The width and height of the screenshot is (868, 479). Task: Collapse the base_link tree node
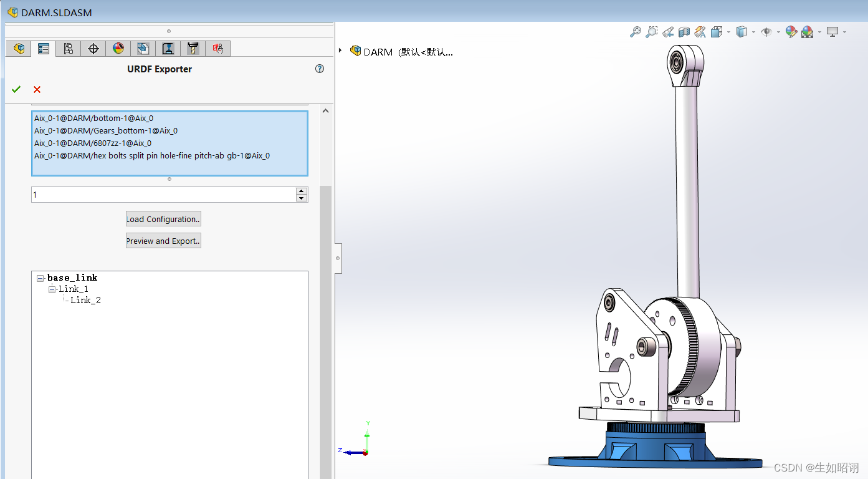(x=41, y=278)
